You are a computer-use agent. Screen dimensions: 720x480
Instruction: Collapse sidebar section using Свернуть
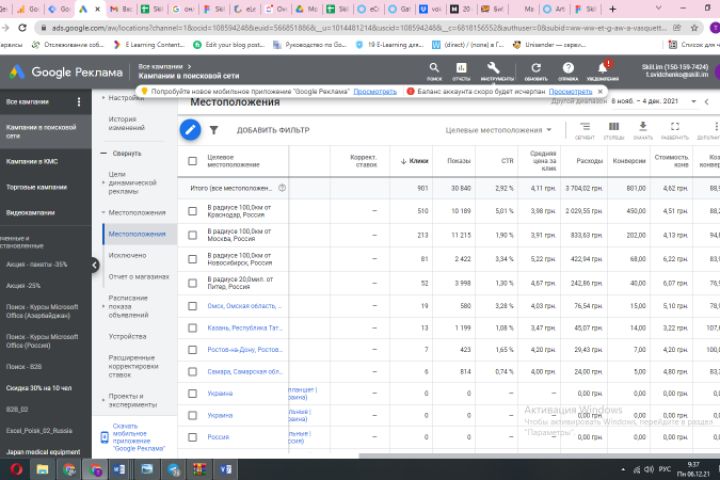[x=127, y=153]
